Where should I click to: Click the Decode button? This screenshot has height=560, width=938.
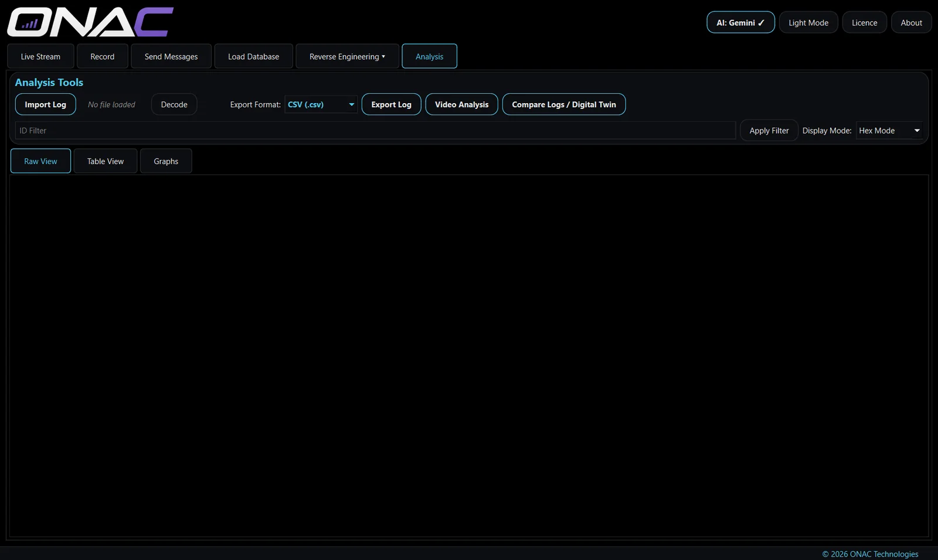pos(174,104)
